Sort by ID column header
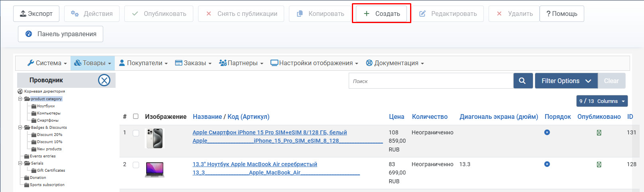644x192 pixels. (630, 116)
